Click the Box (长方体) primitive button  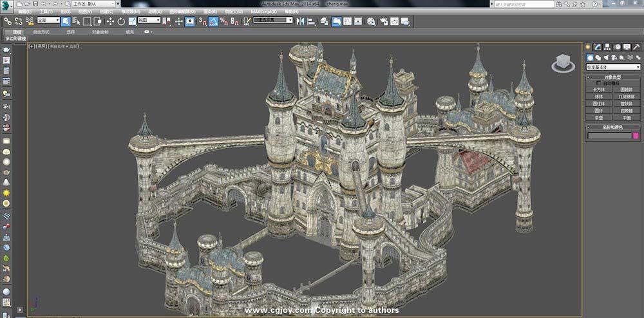[599, 90]
